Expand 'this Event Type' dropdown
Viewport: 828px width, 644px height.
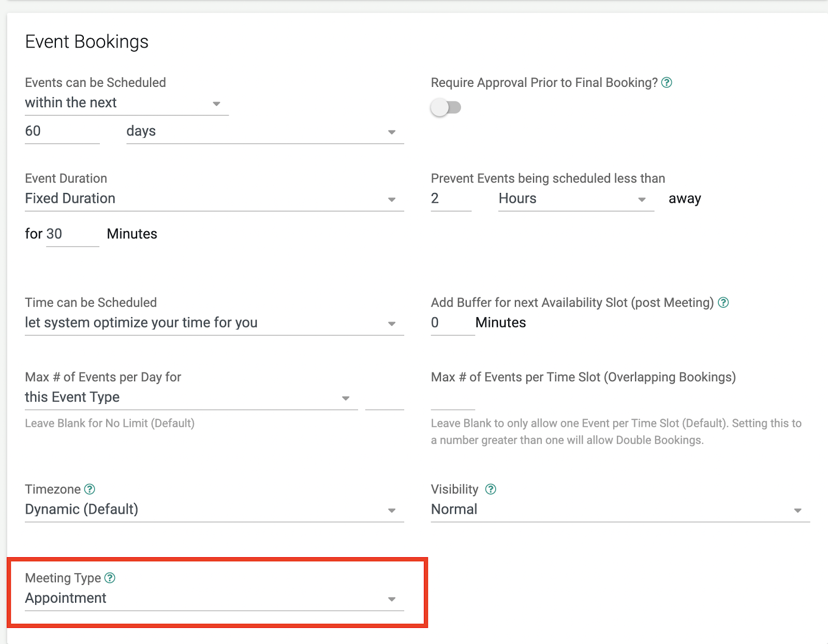point(190,397)
